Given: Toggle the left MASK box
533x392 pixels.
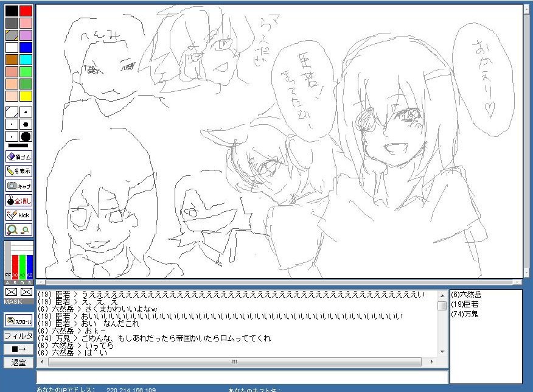Looking at the screenshot, I should coord(11,292).
